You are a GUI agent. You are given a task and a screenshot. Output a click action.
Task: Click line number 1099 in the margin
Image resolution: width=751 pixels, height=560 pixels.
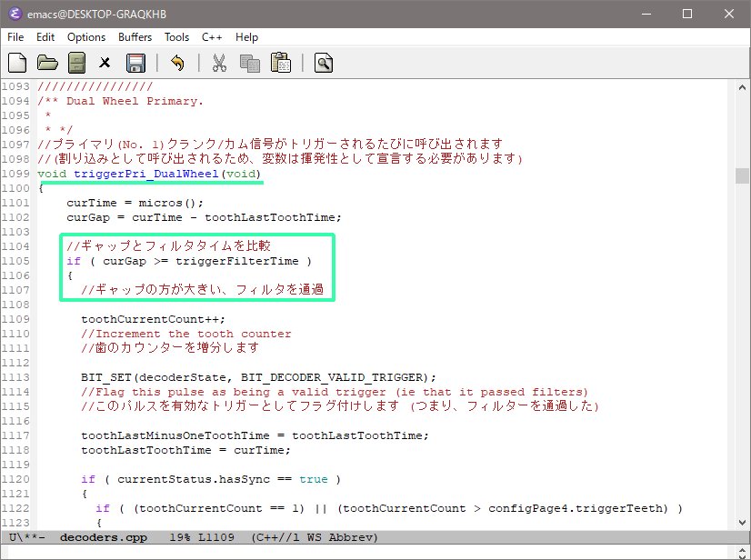(x=15, y=174)
